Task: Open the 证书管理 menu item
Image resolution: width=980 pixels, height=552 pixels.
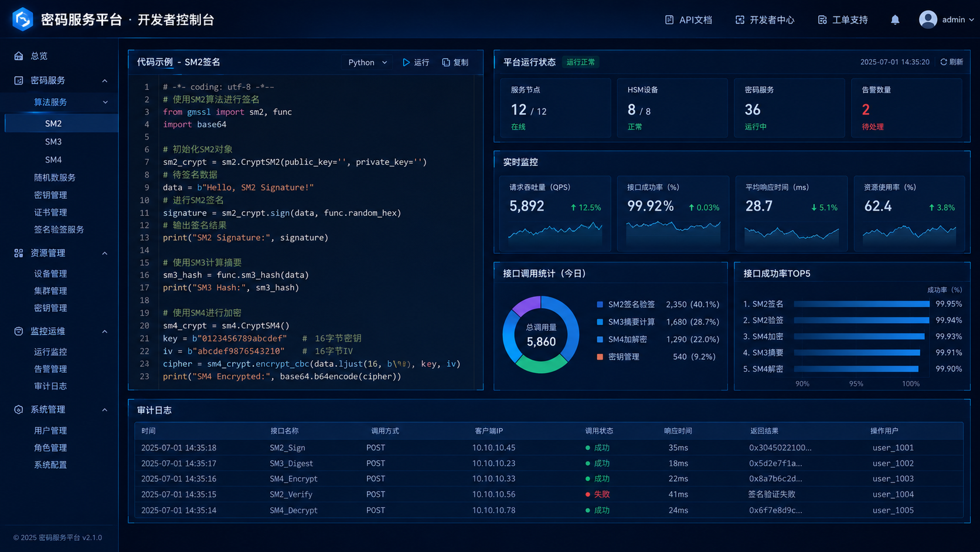Action: tap(50, 212)
